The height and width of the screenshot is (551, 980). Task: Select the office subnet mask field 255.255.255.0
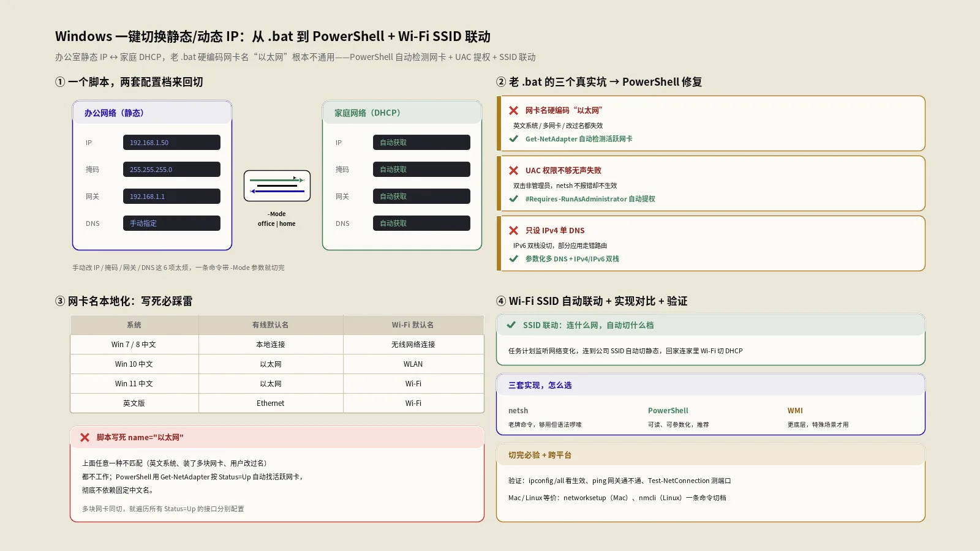pyautogui.click(x=171, y=170)
